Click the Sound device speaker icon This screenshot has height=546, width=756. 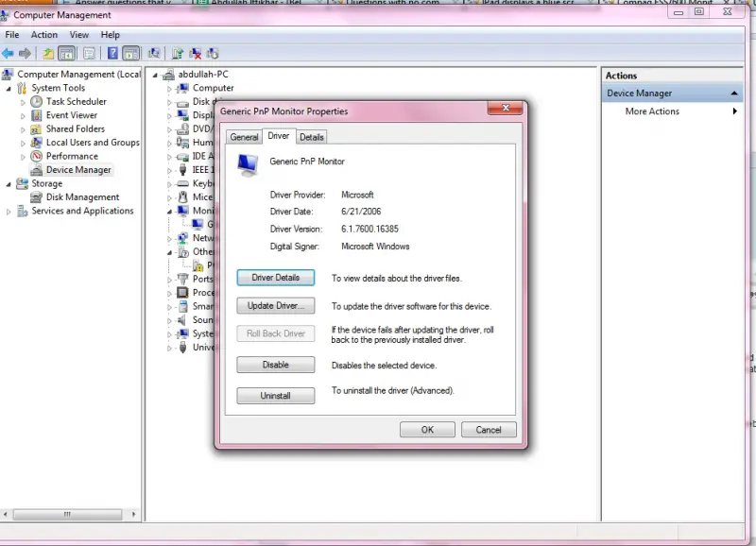[182, 320]
